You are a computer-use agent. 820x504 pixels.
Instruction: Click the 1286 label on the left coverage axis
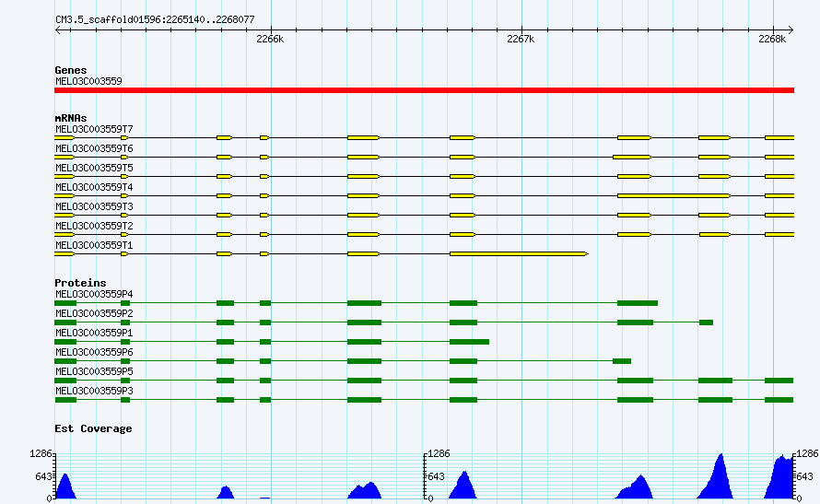coord(41,454)
